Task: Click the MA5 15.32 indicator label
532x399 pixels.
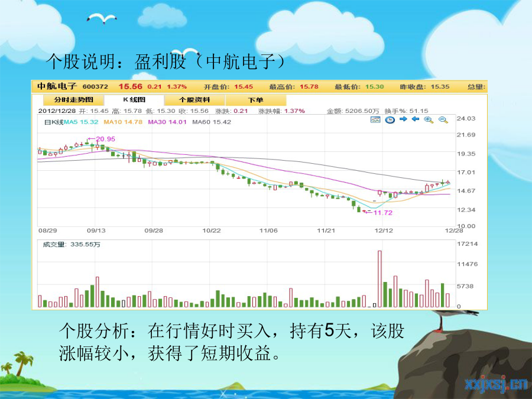Action: click(x=81, y=122)
